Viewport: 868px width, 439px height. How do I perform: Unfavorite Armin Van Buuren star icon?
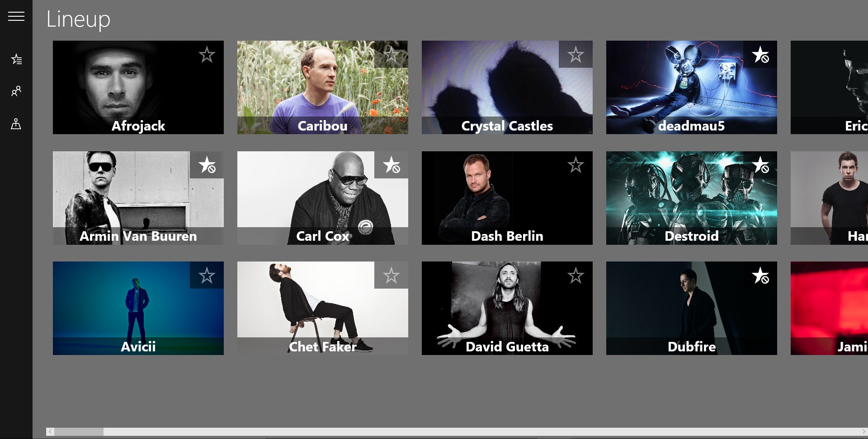point(207,165)
